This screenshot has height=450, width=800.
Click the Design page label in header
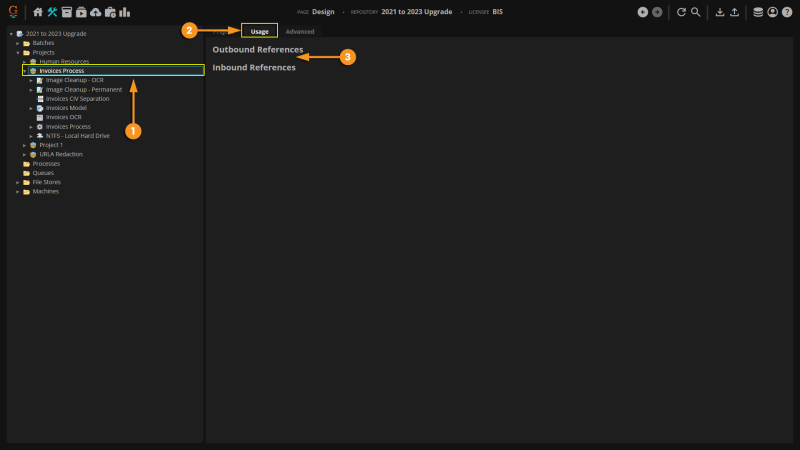click(x=323, y=12)
